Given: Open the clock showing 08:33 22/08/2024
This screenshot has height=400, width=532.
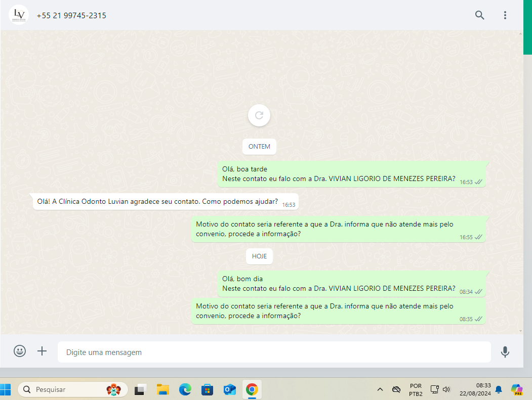Looking at the screenshot, I should coord(475,389).
